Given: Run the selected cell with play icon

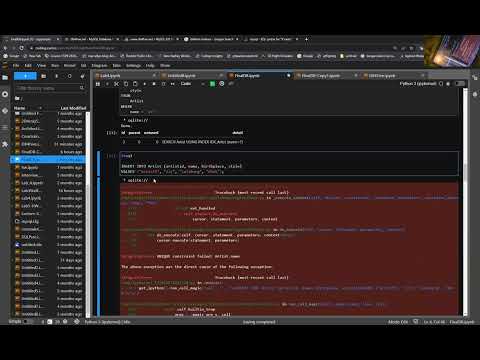Looking at the screenshot, I should point(145,84).
